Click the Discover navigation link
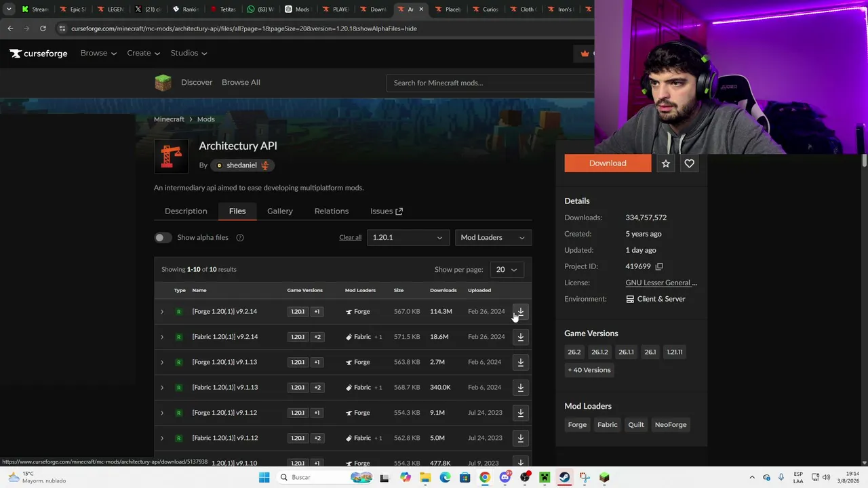 pos(197,83)
